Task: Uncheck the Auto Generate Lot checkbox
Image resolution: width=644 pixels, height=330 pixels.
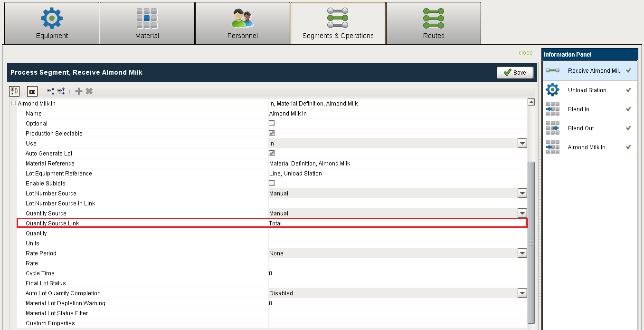Action: click(272, 153)
